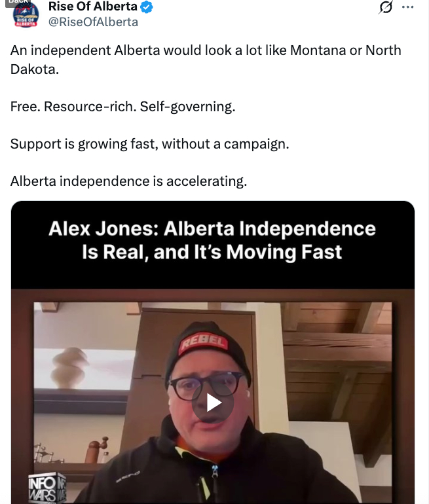The width and height of the screenshot is (429, 504).
Task: Click the video thumbnail frame area
Action: coord(213,403)
